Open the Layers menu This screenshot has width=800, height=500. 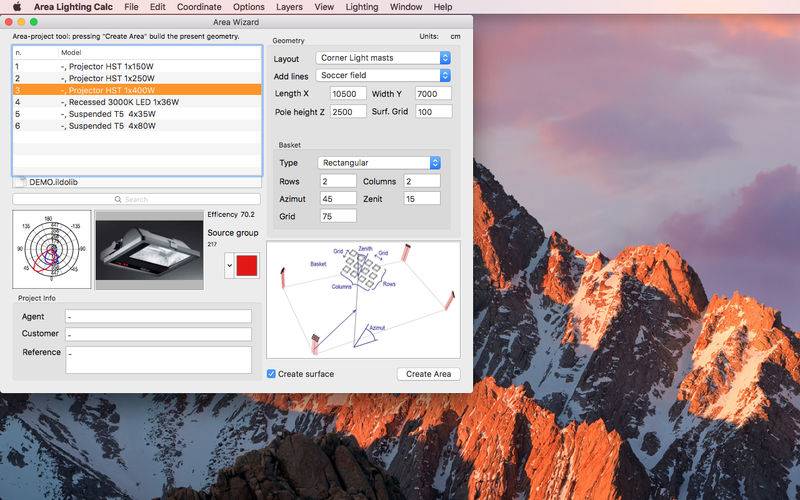click(289, 7)
